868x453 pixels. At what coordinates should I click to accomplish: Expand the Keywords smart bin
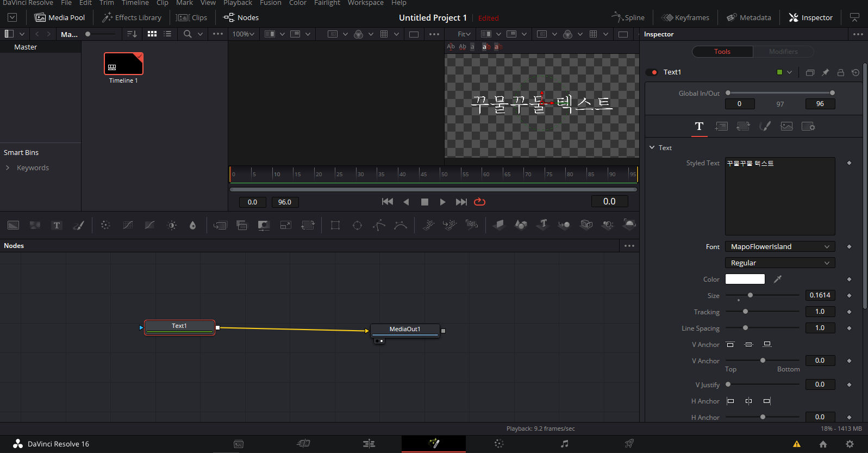(8, 168)
